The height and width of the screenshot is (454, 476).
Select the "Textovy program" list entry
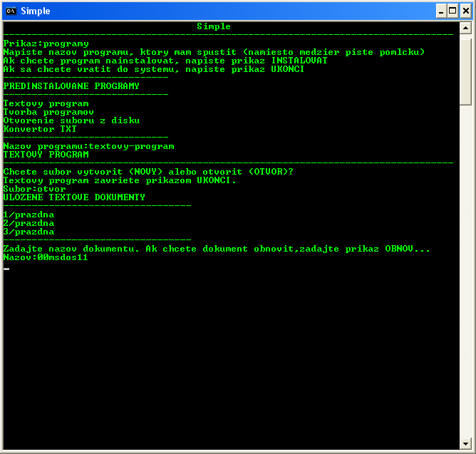(x=46, y=104)
